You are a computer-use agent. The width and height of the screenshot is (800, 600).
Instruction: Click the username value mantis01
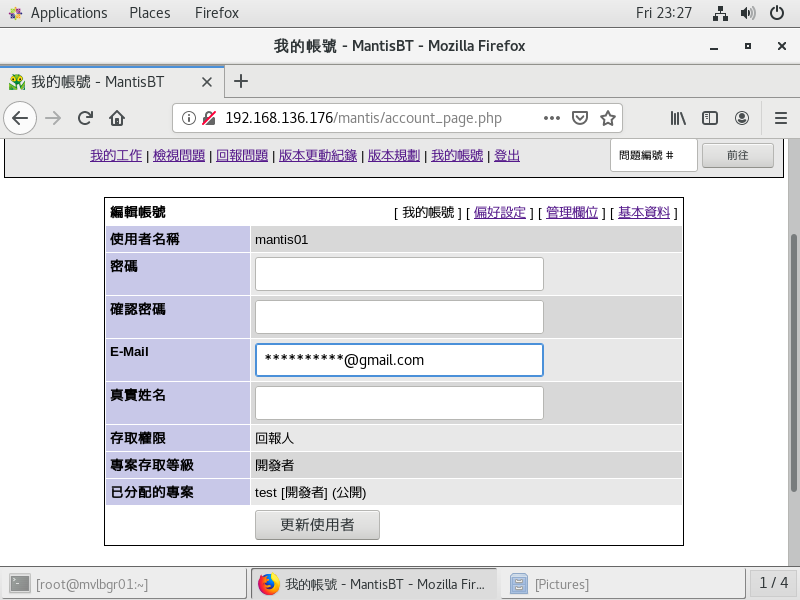point(282,239)
